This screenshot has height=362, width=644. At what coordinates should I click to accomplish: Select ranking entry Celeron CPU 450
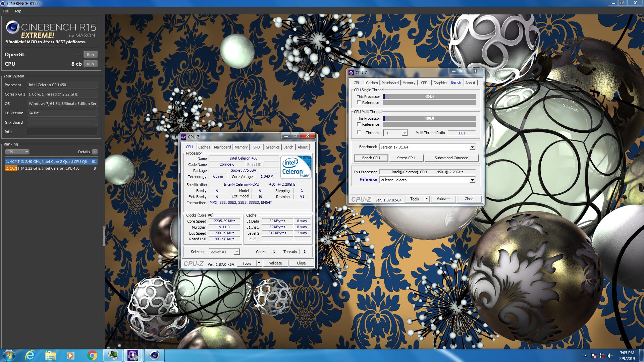51,168
